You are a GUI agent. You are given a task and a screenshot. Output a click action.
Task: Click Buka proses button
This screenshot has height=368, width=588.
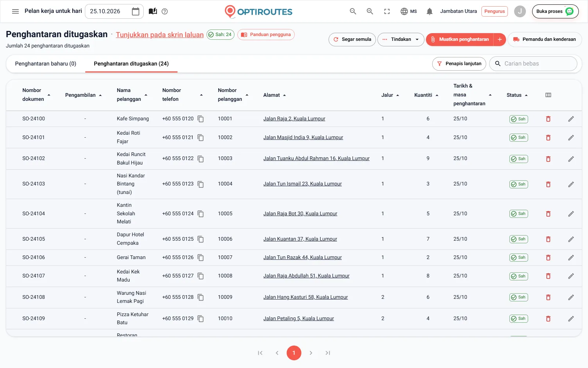555,11
